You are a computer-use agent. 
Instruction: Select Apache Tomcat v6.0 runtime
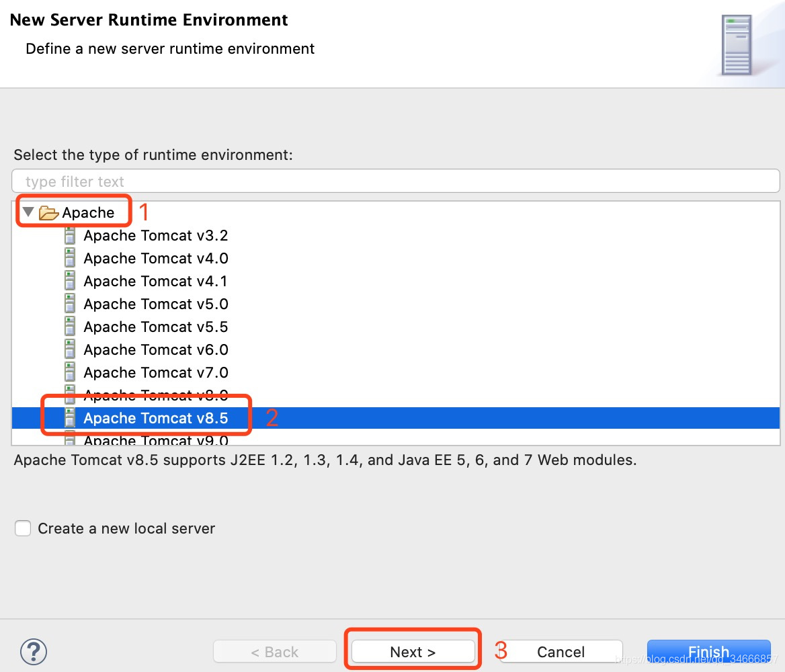(156, 349)
